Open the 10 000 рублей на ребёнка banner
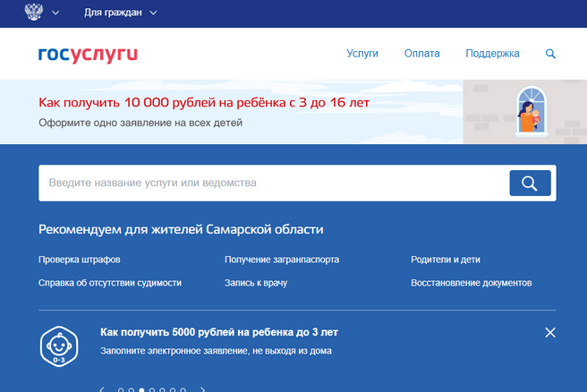This screenshot has width=587, height=392. (x=204, y=103)
